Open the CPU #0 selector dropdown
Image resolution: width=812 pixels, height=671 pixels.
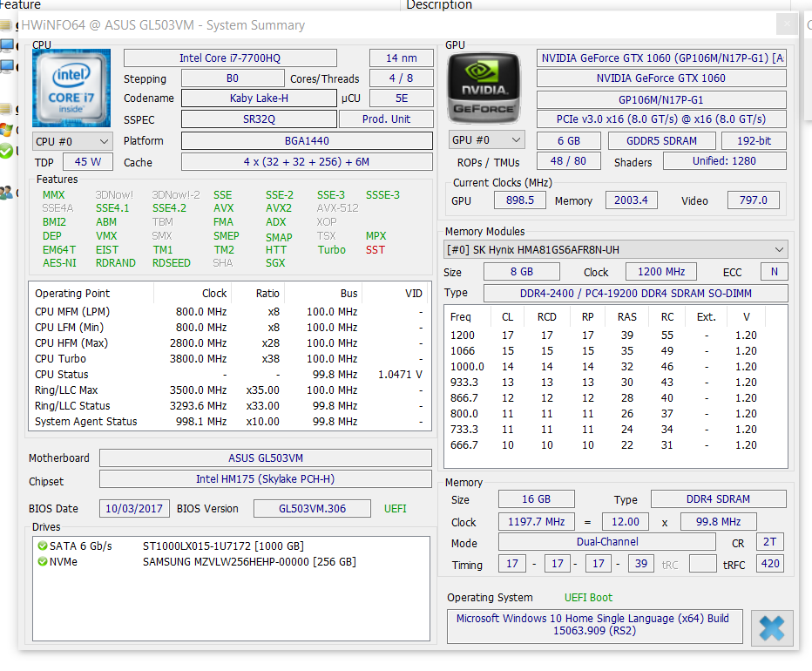pyautogui.click(x=73, y=141)
